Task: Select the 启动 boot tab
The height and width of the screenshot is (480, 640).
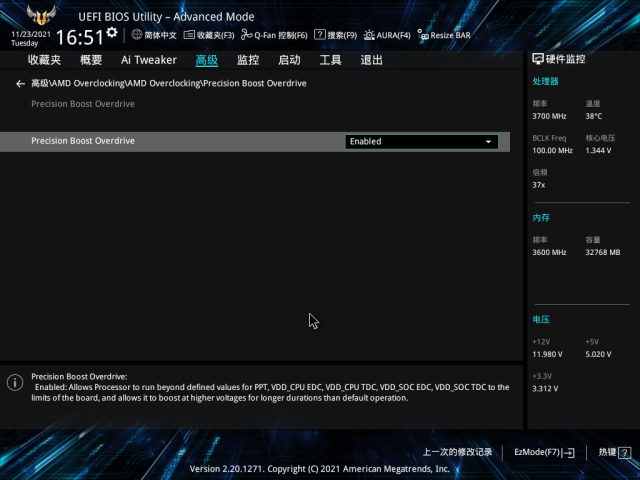Action: [289, 60]
